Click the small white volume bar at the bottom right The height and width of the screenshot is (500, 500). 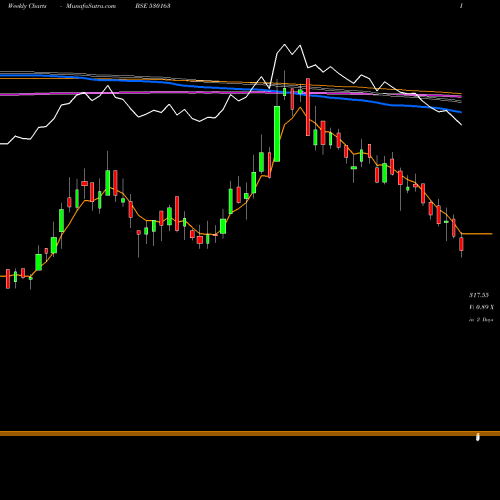[478, 437]
